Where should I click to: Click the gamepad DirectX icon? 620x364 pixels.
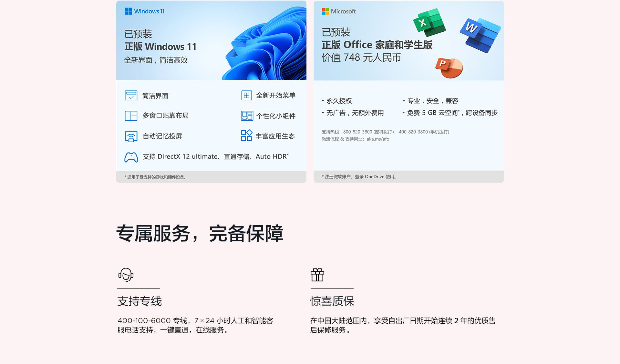point(131,157)
